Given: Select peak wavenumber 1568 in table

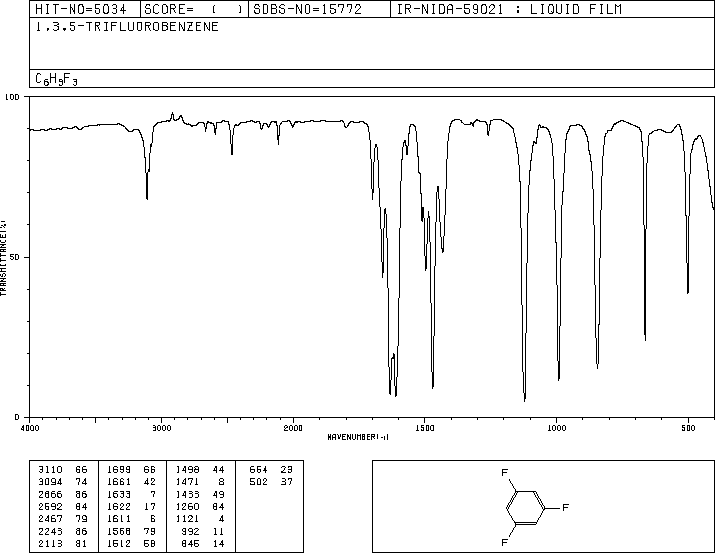Looking at the screenshot, I should coord(119,531).
